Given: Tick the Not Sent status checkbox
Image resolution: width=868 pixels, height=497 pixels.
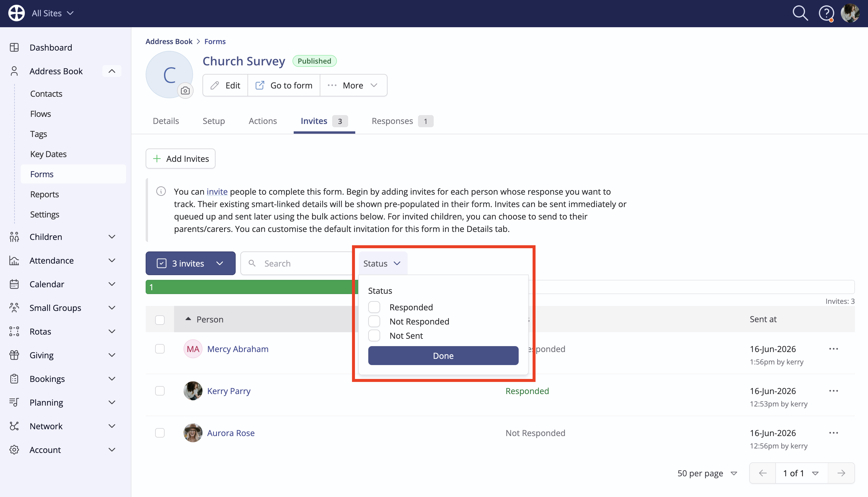Looking at the screenshot, I should coord(374,335).
